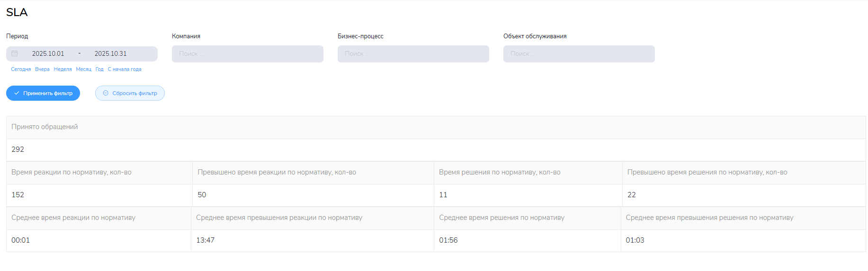Set the period to Год
Viewport: 868px width, 271px height.
99,70
